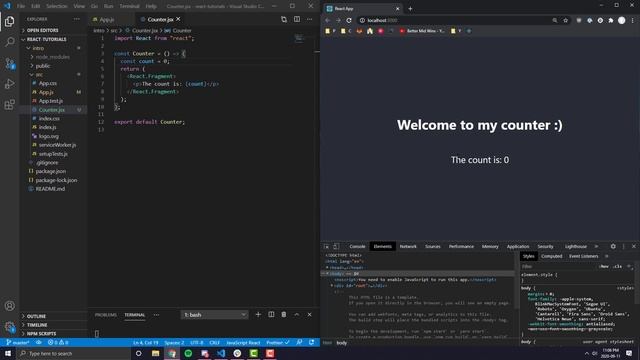
Task: Kill the terminal with the trash icon
Action: coord(284,315)
